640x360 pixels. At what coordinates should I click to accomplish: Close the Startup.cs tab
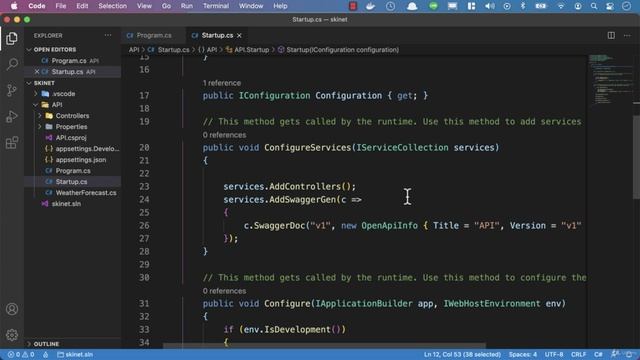239,36
